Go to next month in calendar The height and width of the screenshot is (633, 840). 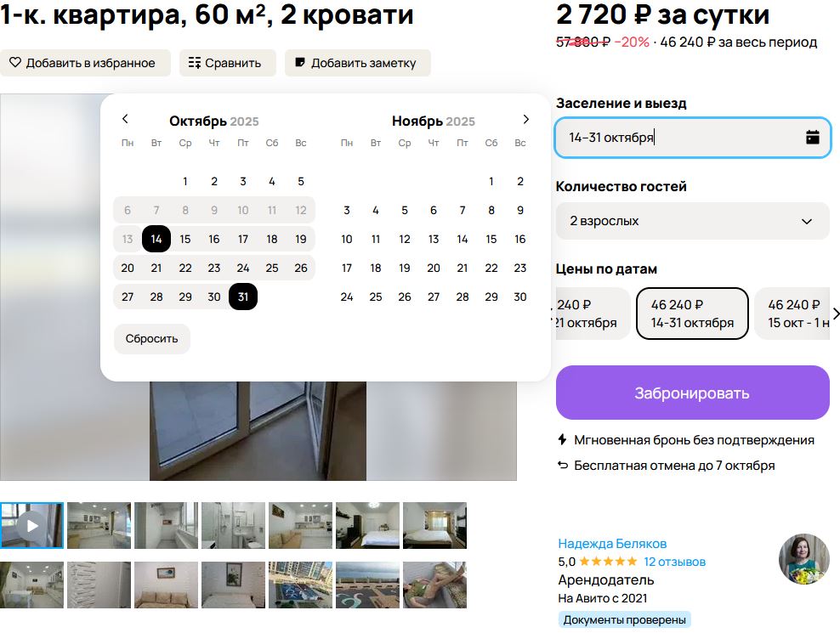[x=525, y=119]
